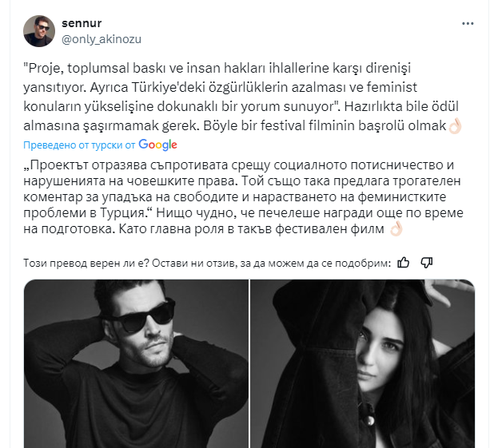490x448 pixels.
Task: Open the @only_akinozu handle link
Action: pos(102,39)
